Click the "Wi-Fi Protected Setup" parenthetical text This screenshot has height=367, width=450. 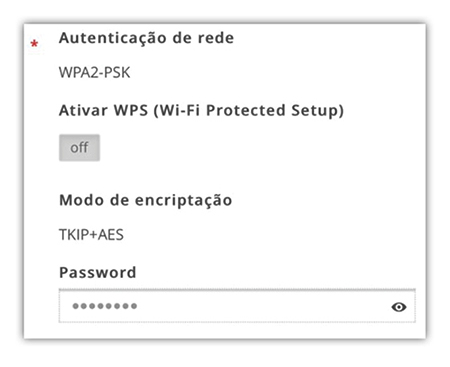point(249,110)
